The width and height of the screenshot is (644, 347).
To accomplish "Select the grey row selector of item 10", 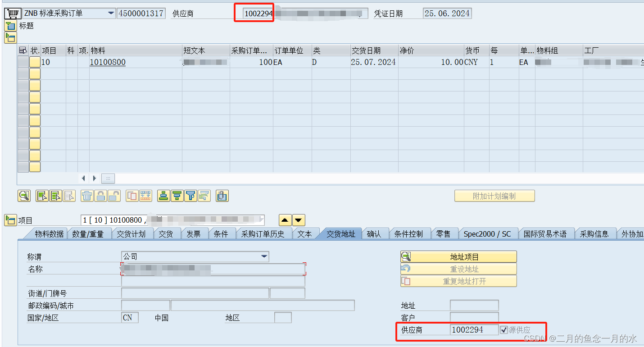I will coord(23,62).
